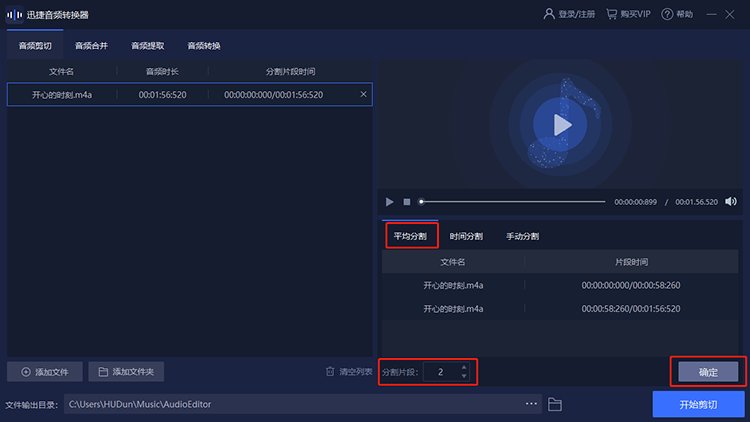This screenshot has width=750, height=422.
Task: Click the 添加文件 add file button
Action: (45, 372)
